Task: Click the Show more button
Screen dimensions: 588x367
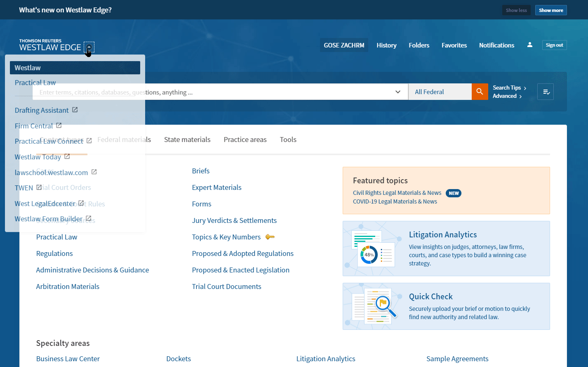Action: coord(550,10)
